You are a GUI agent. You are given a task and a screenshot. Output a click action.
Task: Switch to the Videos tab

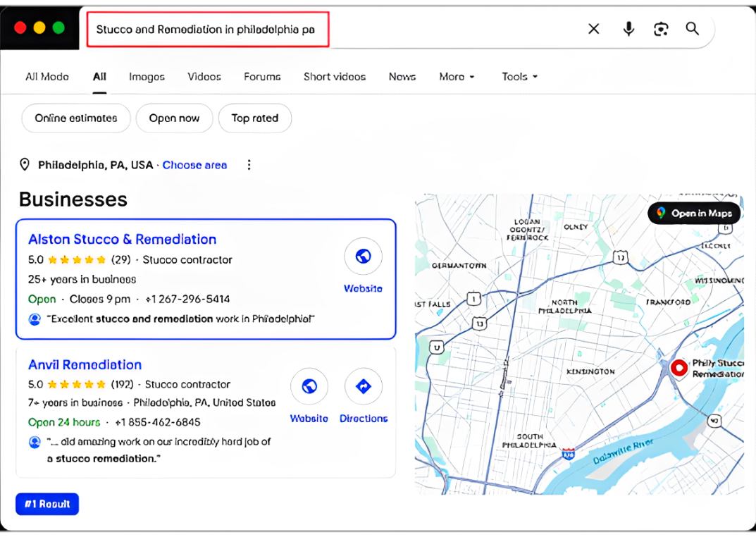pyautogui.click(x=204, y=77)
